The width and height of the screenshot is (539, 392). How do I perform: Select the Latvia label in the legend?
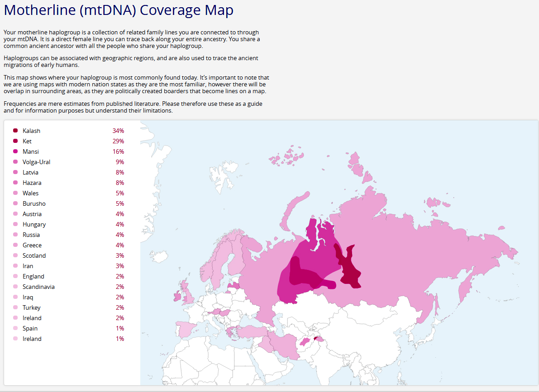coord(30,172)
